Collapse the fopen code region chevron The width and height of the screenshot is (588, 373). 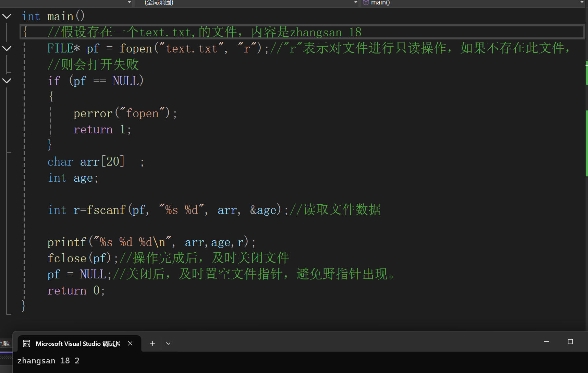pos(7,48)
